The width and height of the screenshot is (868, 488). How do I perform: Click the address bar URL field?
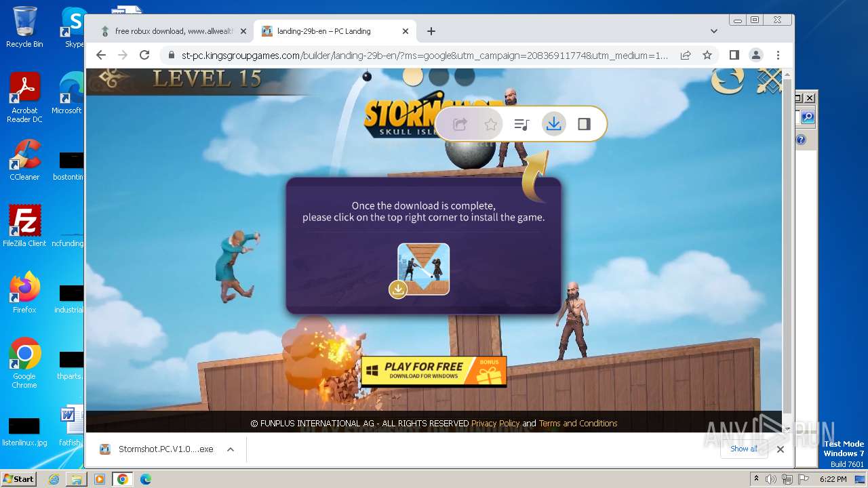point(425,56)
